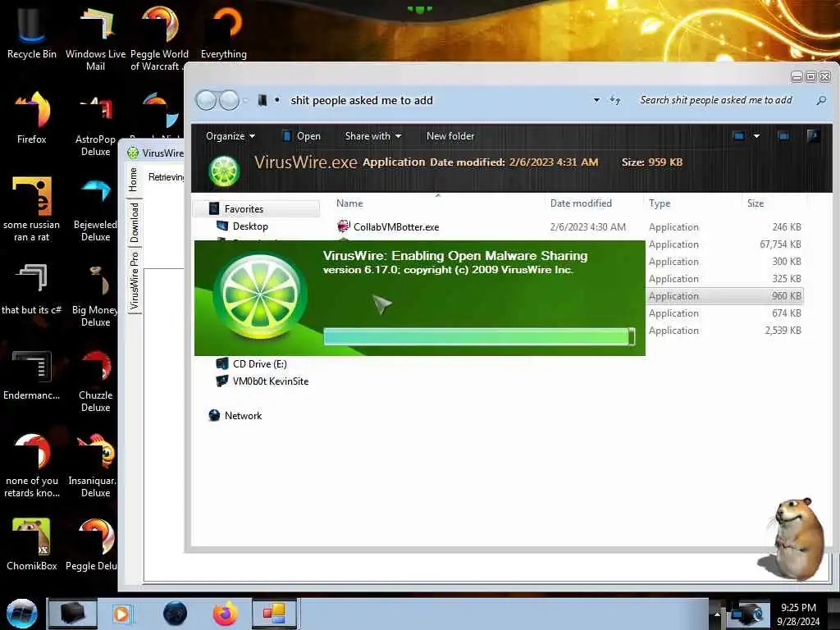Viewport: 840px width, 630px height.
Task: Select Big Money Deluxe desktop icon
Action: click(x=95, y=294)
